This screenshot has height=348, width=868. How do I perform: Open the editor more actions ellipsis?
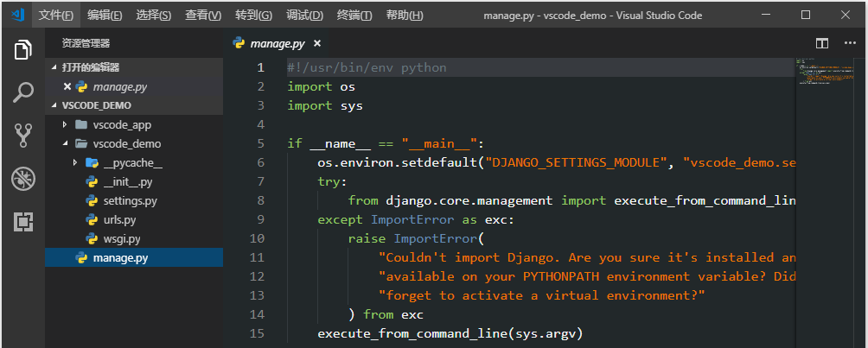click(x=850, y=42)
